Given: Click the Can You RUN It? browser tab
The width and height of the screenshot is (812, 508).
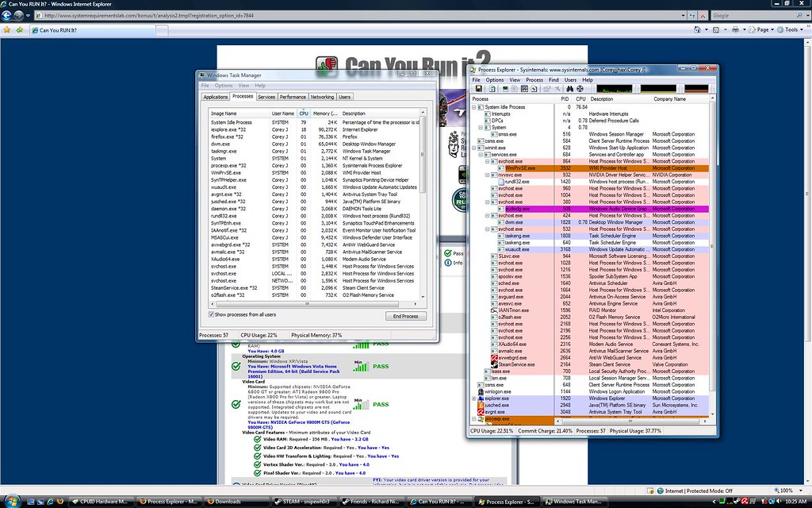Looking at the screenshot, I should 93,30.
